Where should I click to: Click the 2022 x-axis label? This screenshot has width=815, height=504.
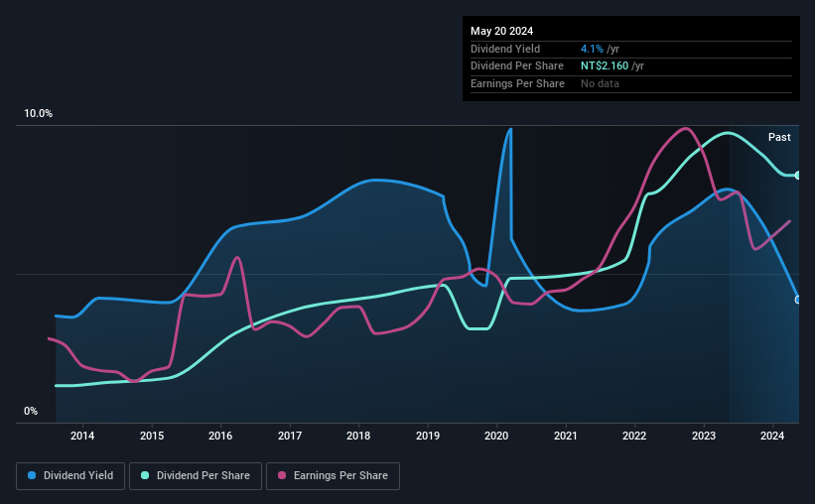click(x=634, y=436)
